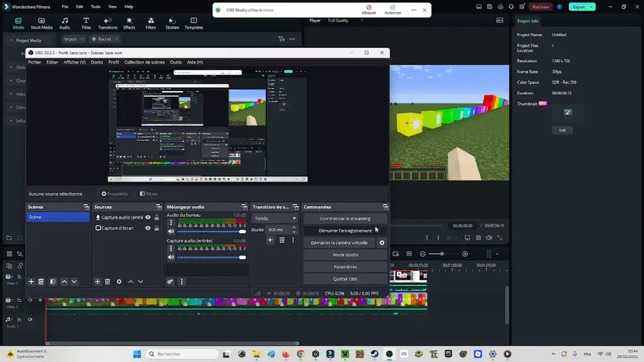Pop out the Mélangeur audio dock
Screen dimensions: 644x362
(x=245, y=207)
